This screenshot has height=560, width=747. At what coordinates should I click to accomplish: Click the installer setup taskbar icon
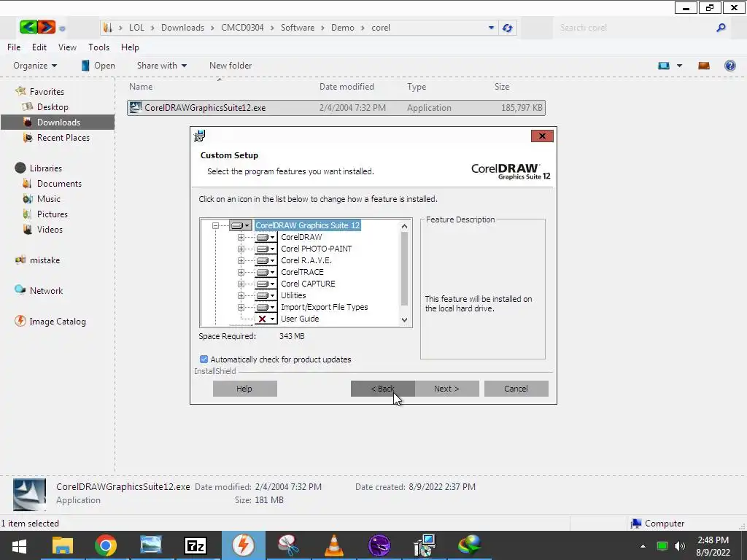tap(424, 545)
